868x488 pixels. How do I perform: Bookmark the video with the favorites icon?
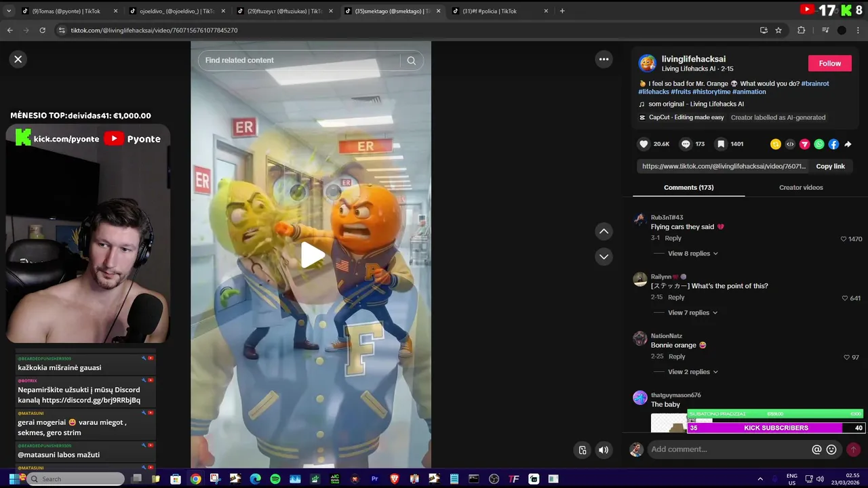721,144
